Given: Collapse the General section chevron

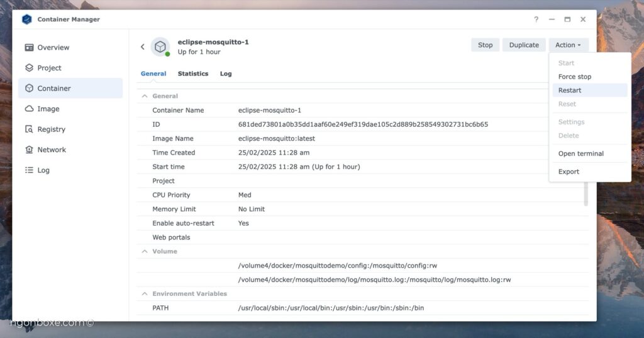Looking at the screenshot, I should click(x=145, y=96).
